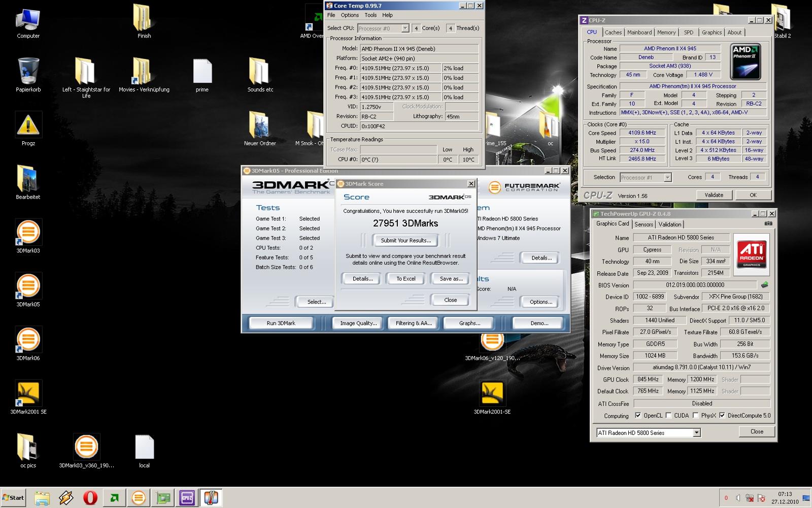The image size is (812, 508).
Task: Select the 3DMark03_v360_190 installer icon
Action: pos(86,451)
